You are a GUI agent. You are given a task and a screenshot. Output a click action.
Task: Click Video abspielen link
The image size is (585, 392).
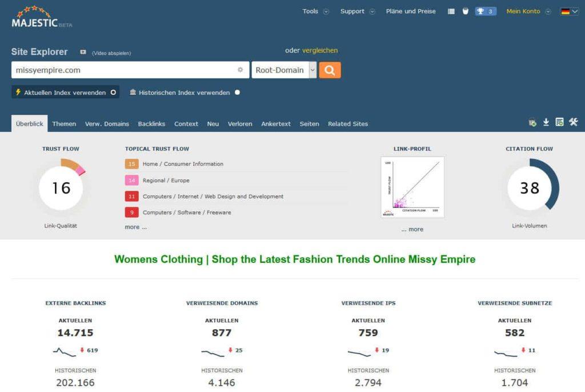coord(111,53)
